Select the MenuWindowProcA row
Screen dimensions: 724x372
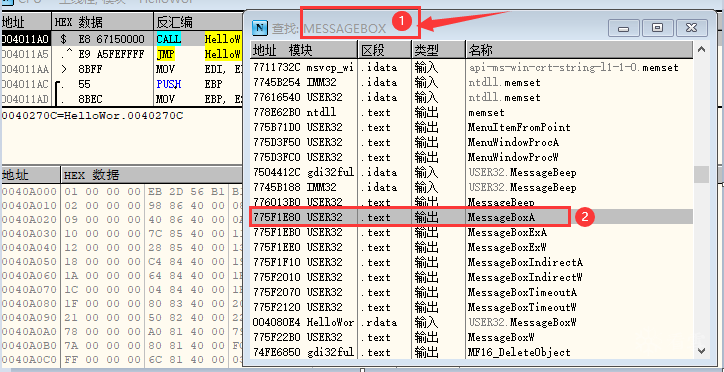pos(471,142)
